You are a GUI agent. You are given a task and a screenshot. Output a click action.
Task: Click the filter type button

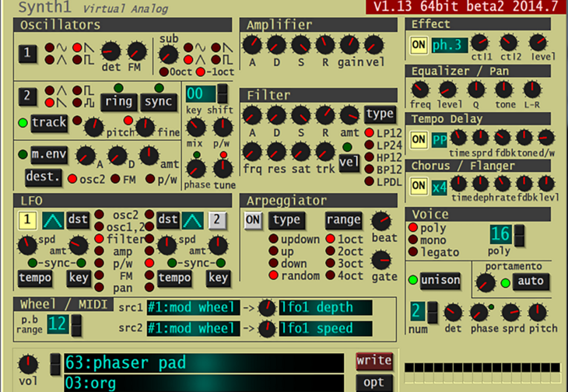[380, 114]
